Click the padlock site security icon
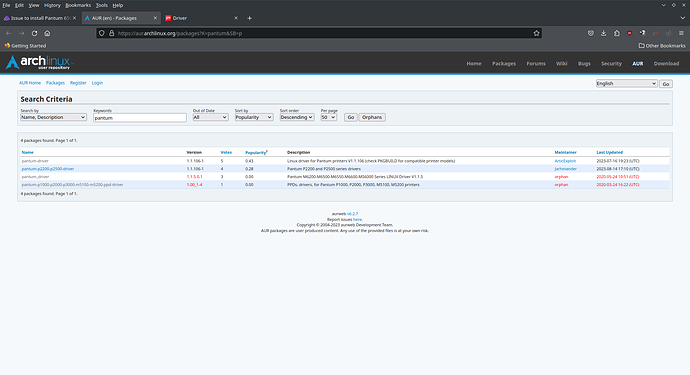 click(111, 33)
